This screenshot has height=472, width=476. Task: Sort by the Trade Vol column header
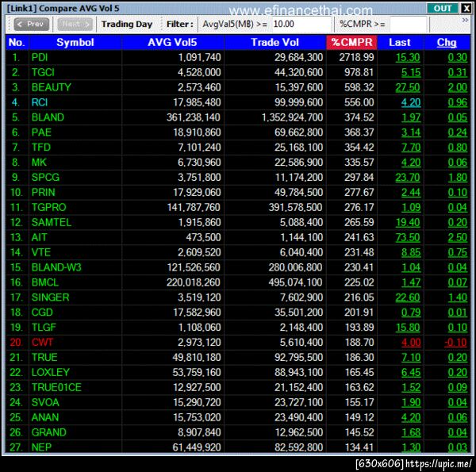click(x=275, y=43)
